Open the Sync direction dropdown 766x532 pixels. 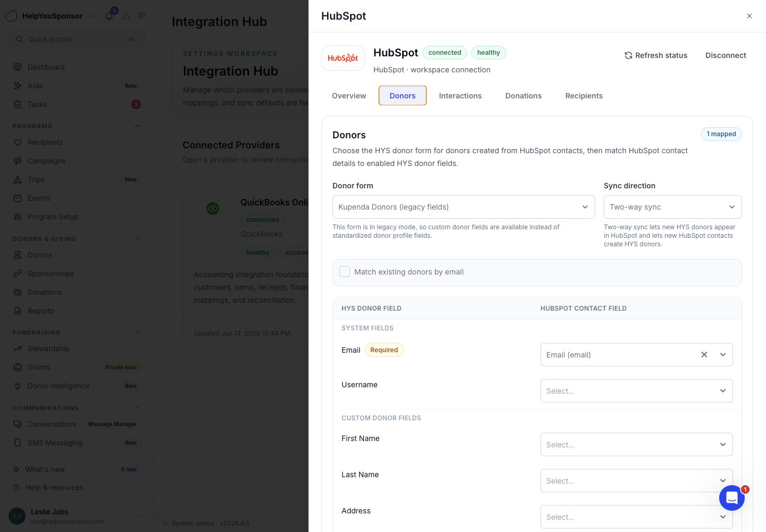tap(673, 207)
